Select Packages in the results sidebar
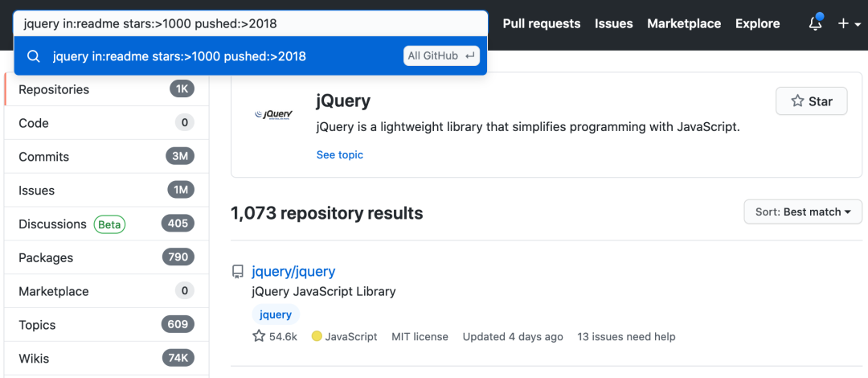Screen dimensions: 868x378 tap(107, 257)
